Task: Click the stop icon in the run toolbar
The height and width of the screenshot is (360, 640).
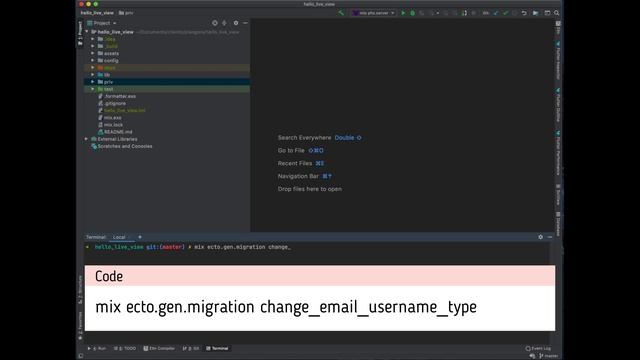Action: 473,13
